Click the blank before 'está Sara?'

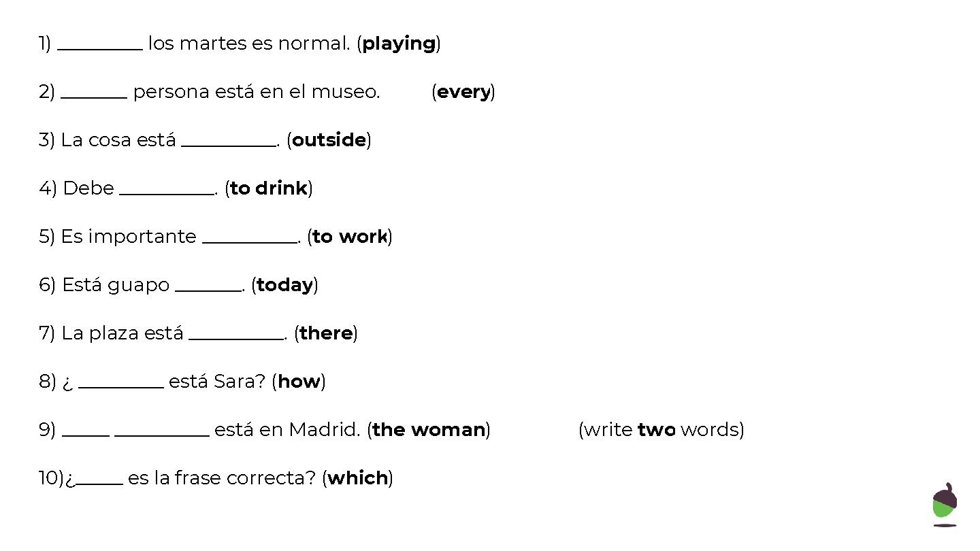(121, 386)
